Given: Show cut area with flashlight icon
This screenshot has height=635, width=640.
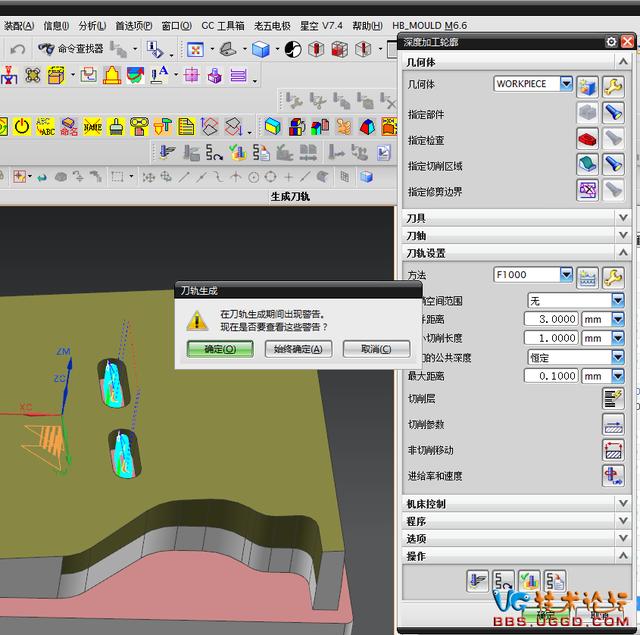Looking at the screenshot, I should (613, 164).
